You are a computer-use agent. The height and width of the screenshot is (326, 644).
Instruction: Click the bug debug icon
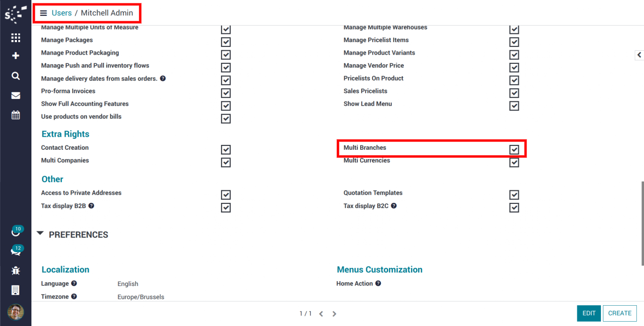15,270
